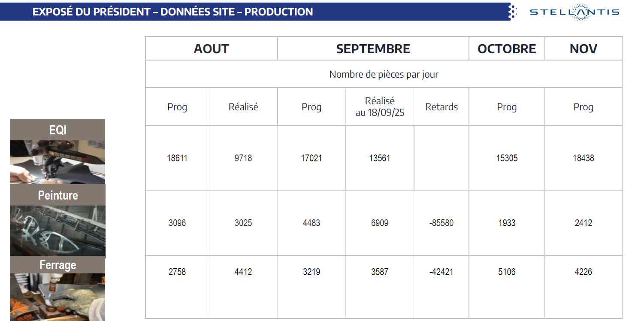The height and width of the screenshot is (321, 644).
Task: Click the 'Nombre de pièces par jour' row
Action: click(x=384, y=74)
